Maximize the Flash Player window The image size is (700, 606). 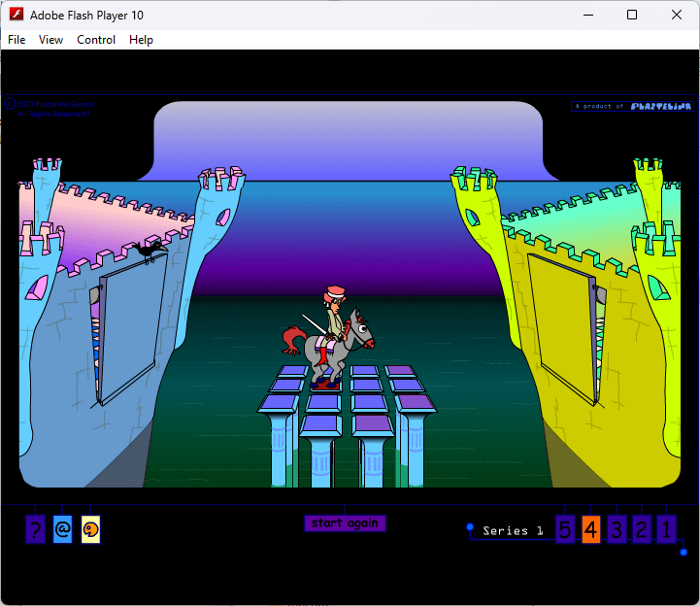pyautogui.click(x=632, y=15)
